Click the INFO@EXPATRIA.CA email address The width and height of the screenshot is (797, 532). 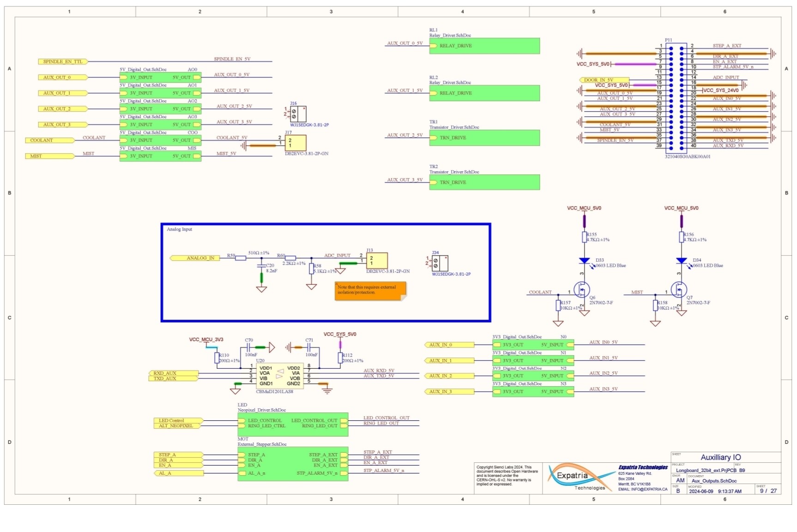click(643, 489)
